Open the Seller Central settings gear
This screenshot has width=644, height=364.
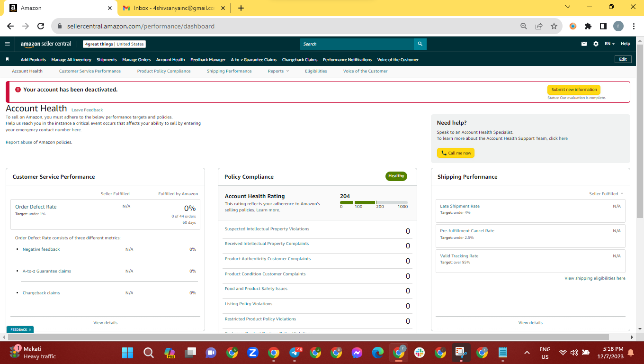596,44
